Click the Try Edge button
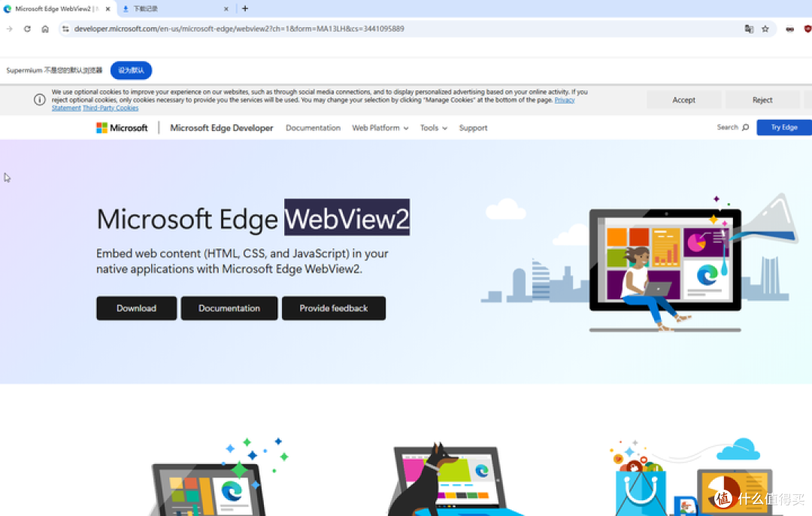Screen dimensions: 812x516 [x=784, y=127]
